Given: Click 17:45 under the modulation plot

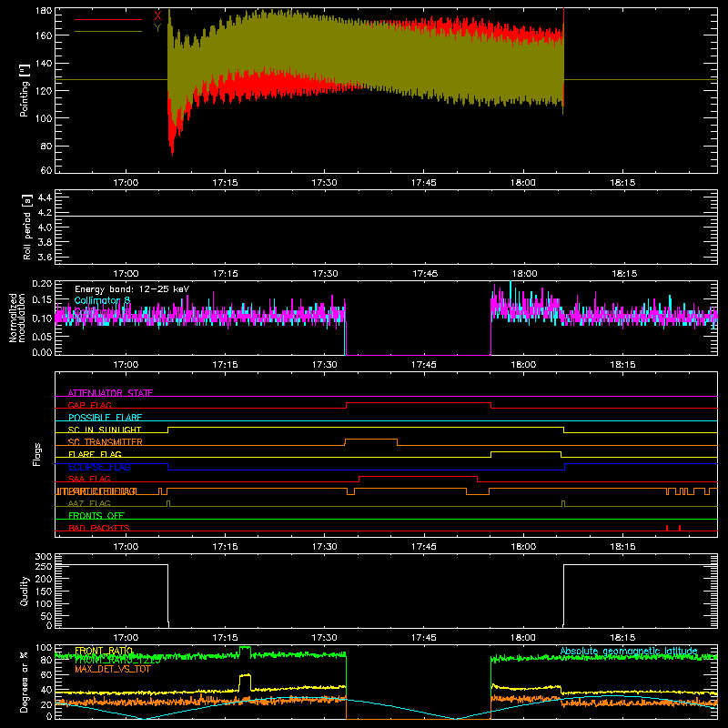Looking at the screenshot, I should tap(424, 365).
